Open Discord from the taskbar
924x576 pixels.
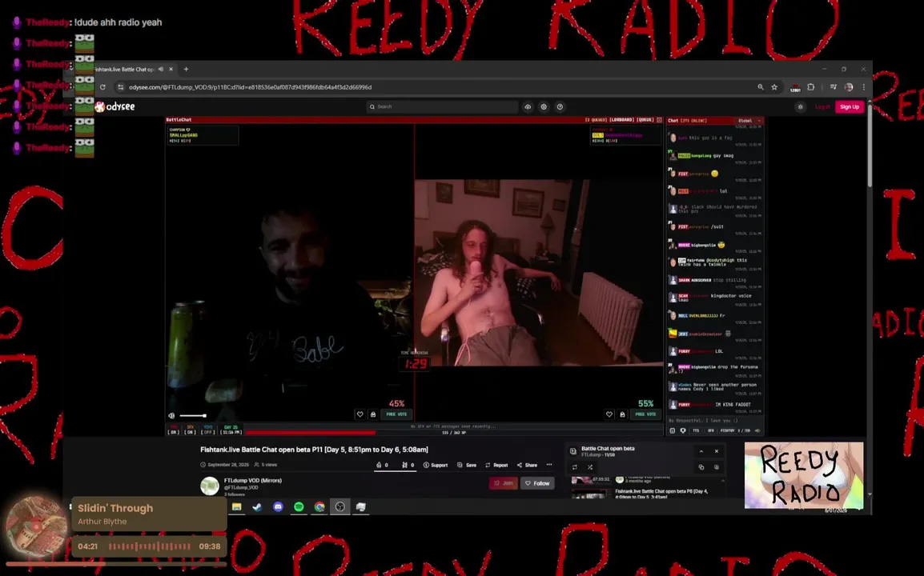pos(278,506)
